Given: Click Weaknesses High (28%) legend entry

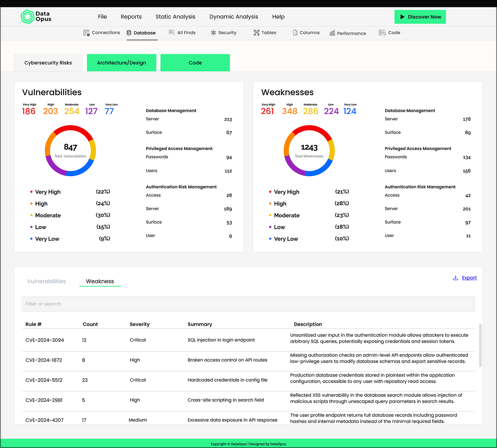Looking at the screenshot, I should click(x=309, y=203).
